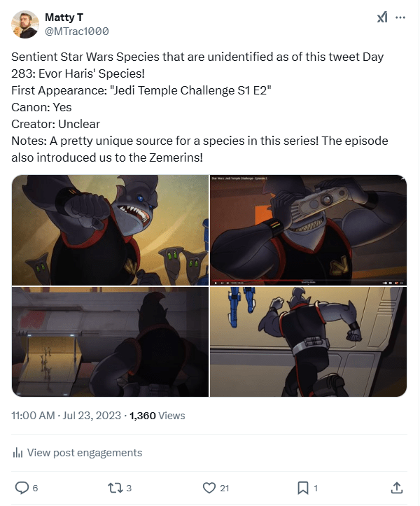Screen dimensions: 420x506
Task: Visit the @MTrac1000 handle link
Action: 76,31
